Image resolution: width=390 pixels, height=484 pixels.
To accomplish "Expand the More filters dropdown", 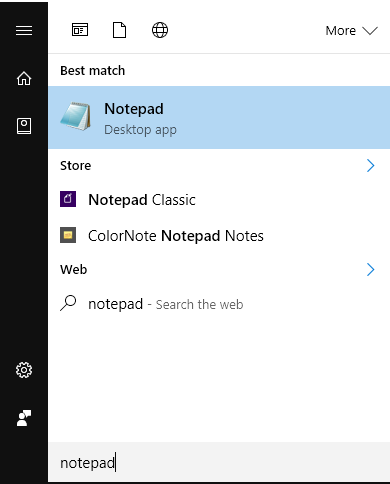I will (x=351, y=31).
